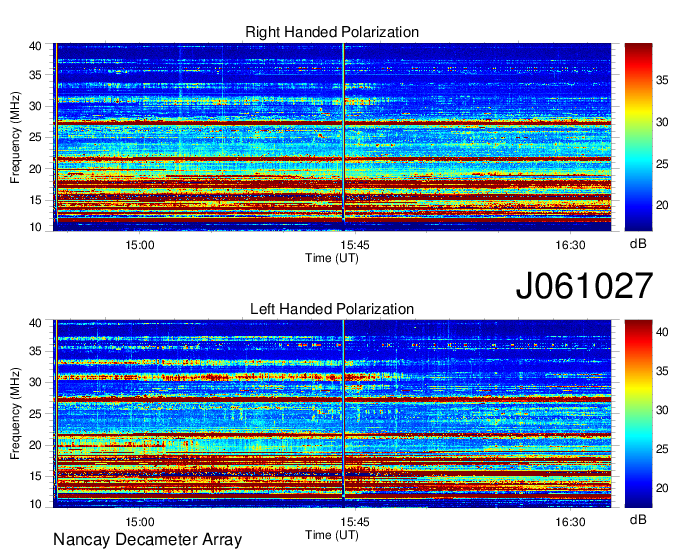Click the Frequency (MHz) axis label of the Left Handed plot
This screenshot has height=552, width=680.
[15, 413]
